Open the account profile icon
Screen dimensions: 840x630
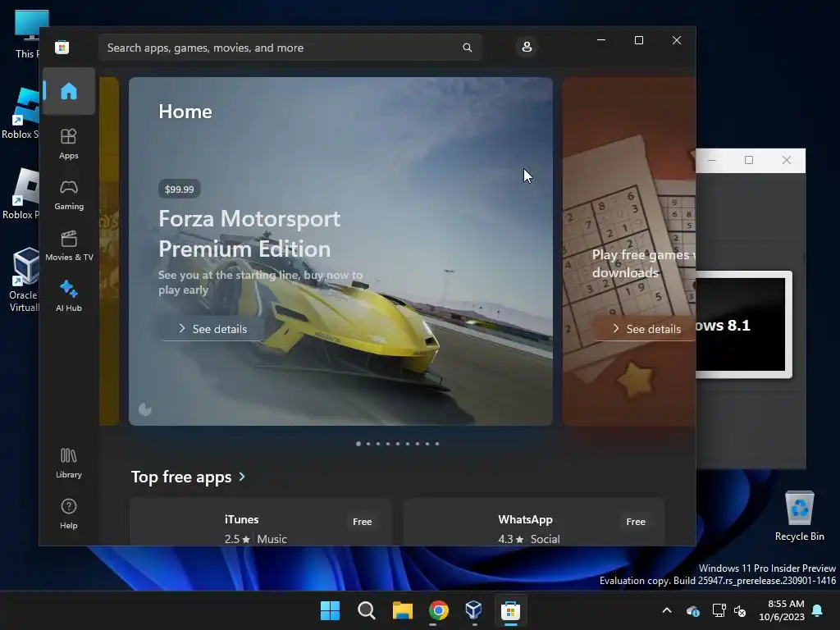pyautogui.click(x=527, y=47)
